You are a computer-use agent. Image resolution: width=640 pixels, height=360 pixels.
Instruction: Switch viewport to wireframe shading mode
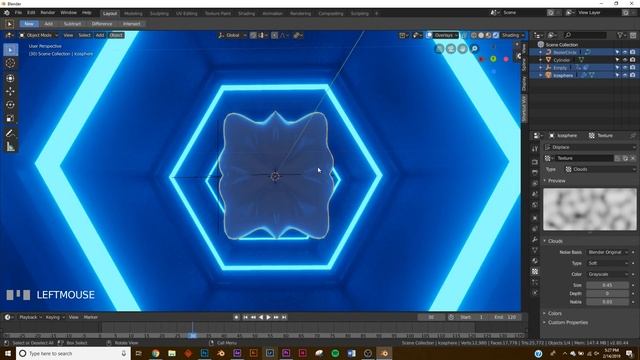click(474, 36)
